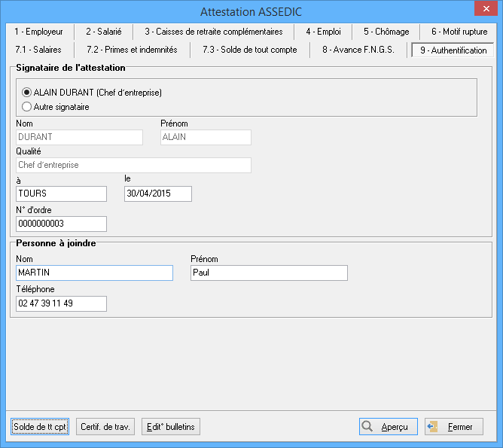Go to Caisses de retraite complémentaires tab
Viewport: 503px width, 448px height.
pyautogui.click(x=213, y=32)
